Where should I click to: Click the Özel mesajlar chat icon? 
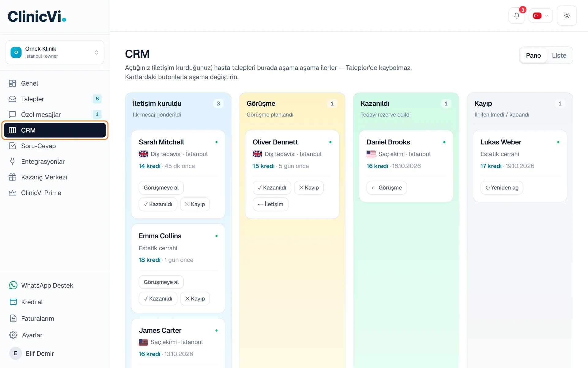(13, 115)
